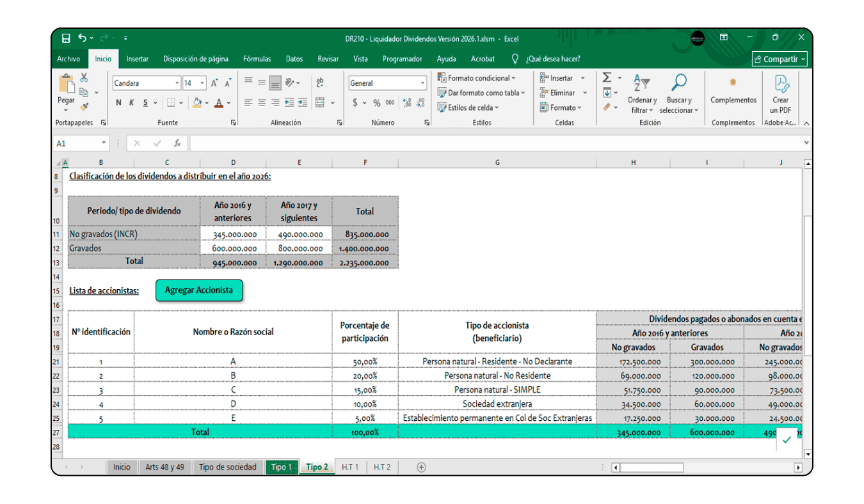Open the Candara font name dropdown
Viewport: 864px width, 504px height.
tap(177, 83)
